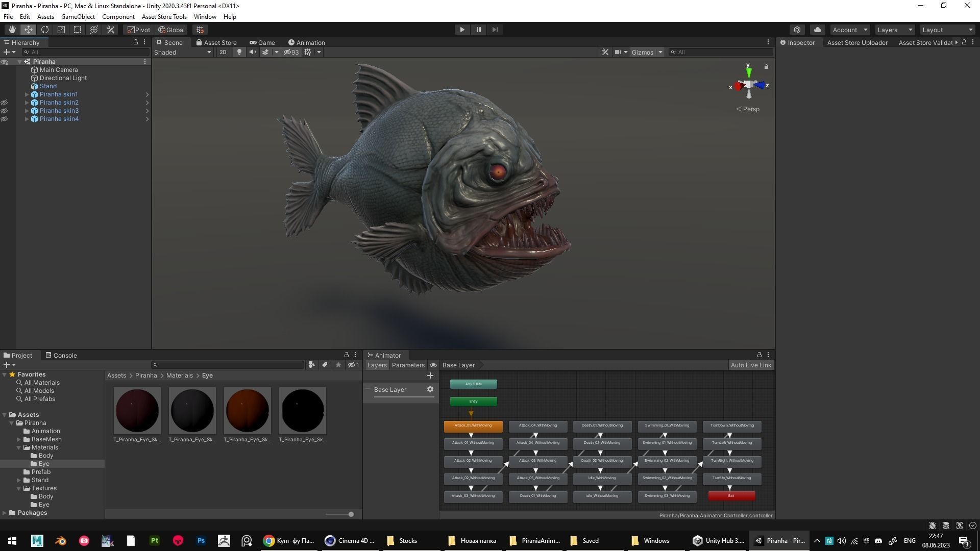980x551 pixels.
Task: Switch to Asset Store Uploader tab
Action: point(857,42)
